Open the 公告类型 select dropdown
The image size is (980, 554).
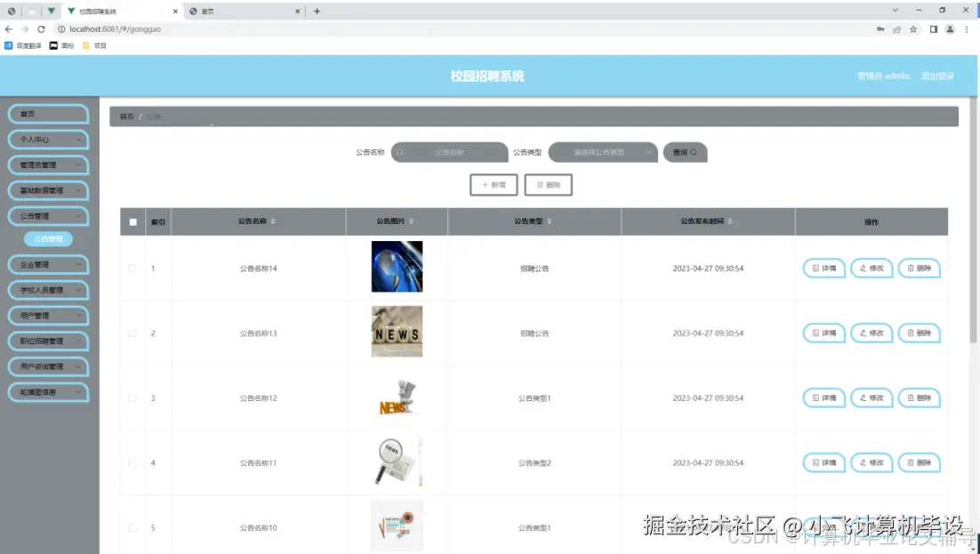pos(603,152)
